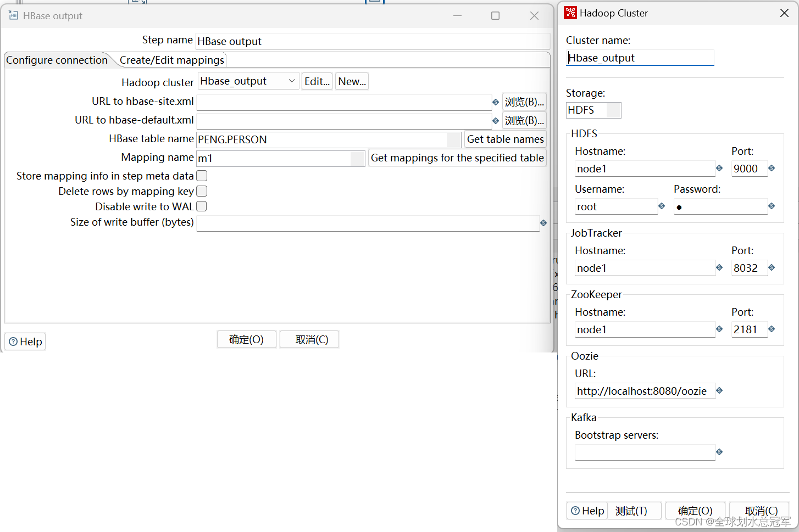Open the HBase table name selector button

[454, 139]
